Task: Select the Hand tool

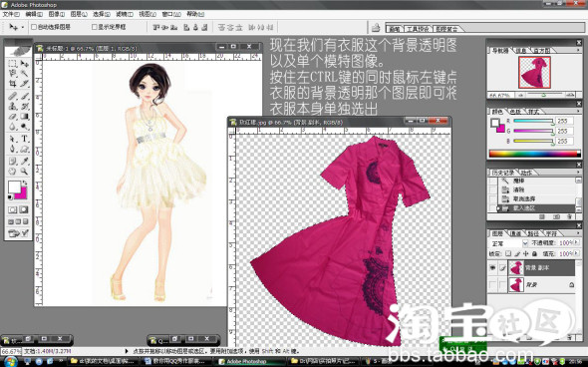Action: pos(12,172)
